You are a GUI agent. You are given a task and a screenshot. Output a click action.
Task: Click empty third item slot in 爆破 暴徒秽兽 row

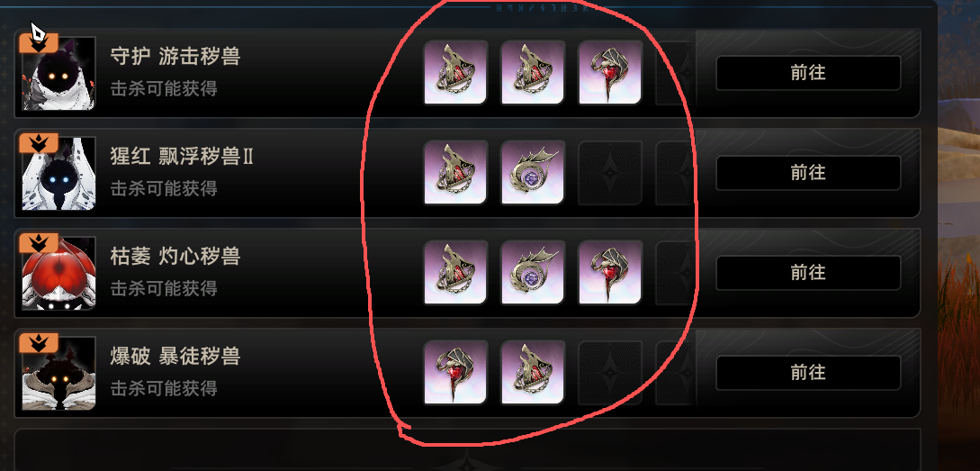(610, 373)
